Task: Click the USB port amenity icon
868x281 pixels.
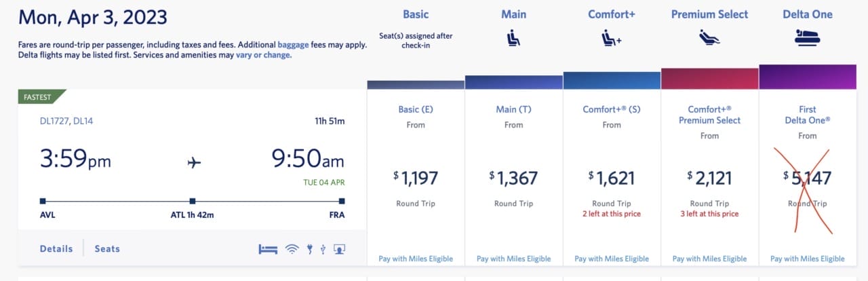Action: (323, 249)
